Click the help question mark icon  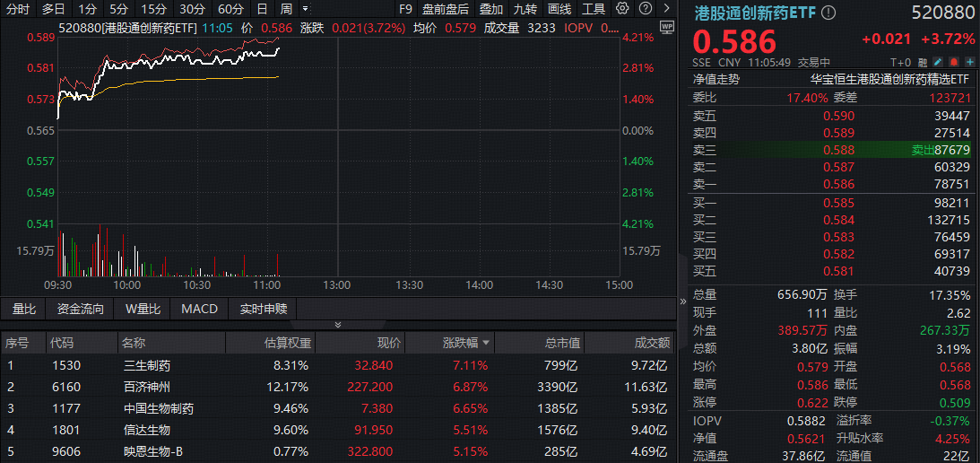coord(646,9)
